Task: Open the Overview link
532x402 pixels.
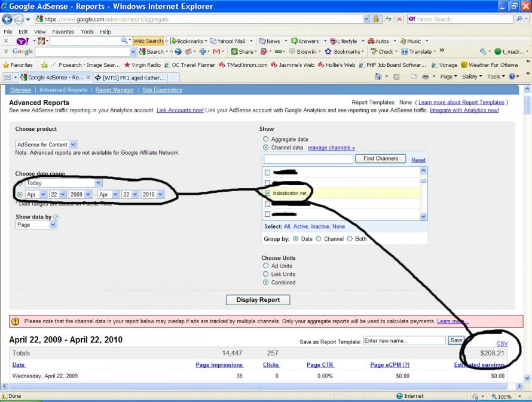Action: point(21,90)
